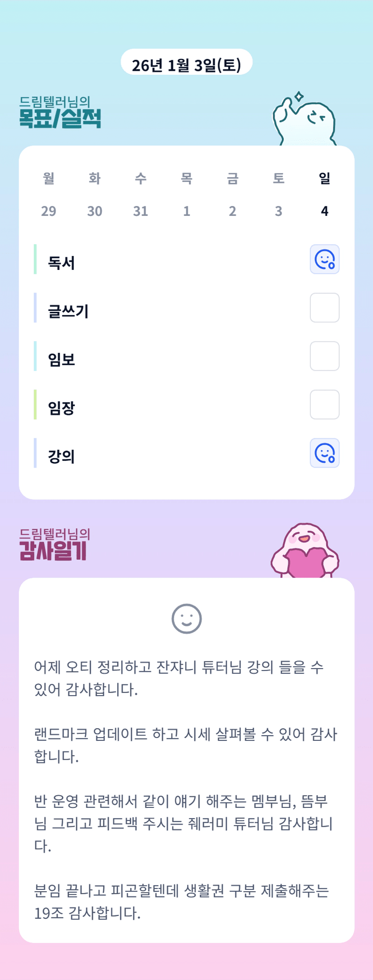This screenshot has width=373, height=980.
Task: Select Saturday the 3rd in week row
Action: click(x=279, y=211)
